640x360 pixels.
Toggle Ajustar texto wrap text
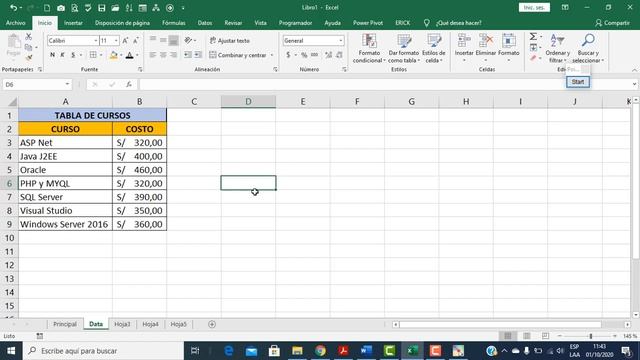click(x=229, y=40)
